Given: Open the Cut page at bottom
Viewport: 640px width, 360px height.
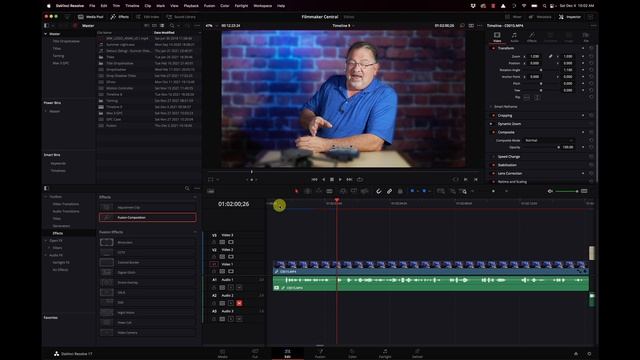Looking at the screenshot, I should (x=255, y=353).
